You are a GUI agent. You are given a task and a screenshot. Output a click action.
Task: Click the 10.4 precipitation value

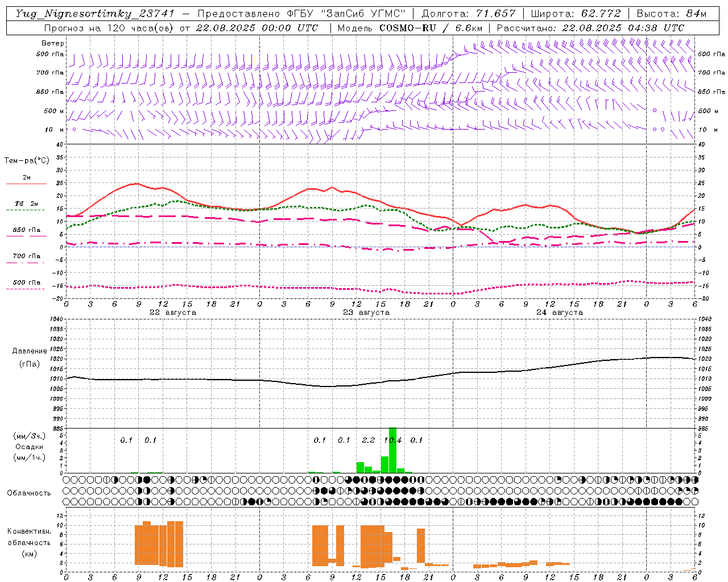392,440
